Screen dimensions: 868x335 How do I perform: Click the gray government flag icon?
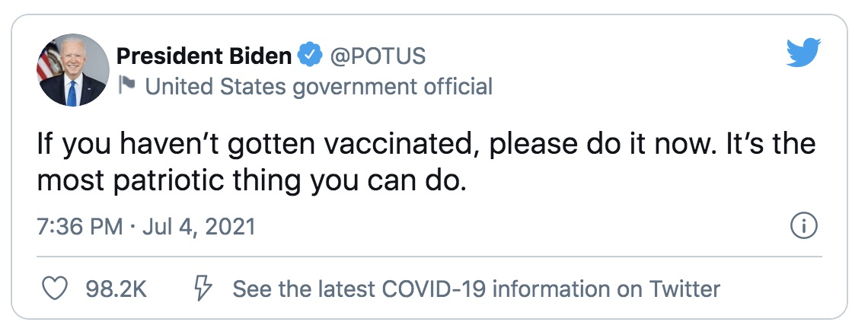(x=127, y=87)
